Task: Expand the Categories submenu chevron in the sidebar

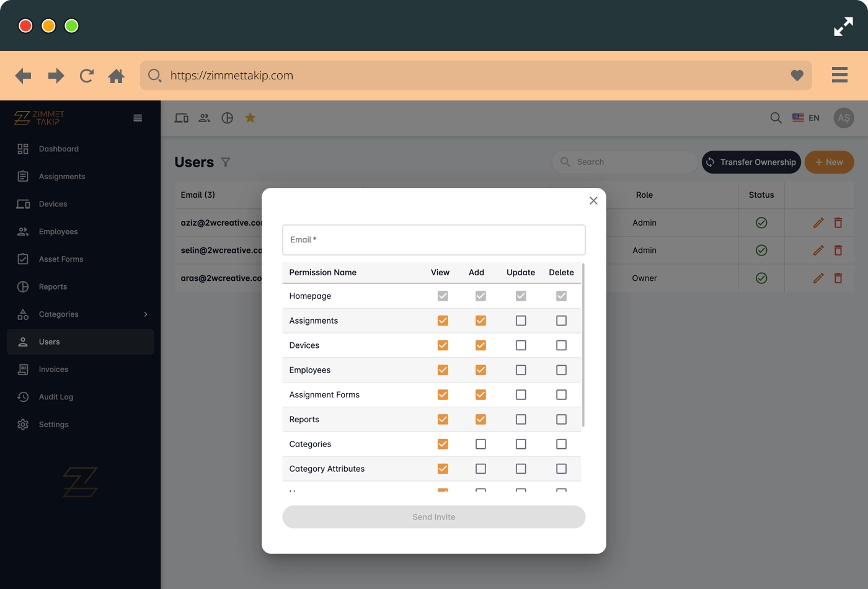Action: 146,314
